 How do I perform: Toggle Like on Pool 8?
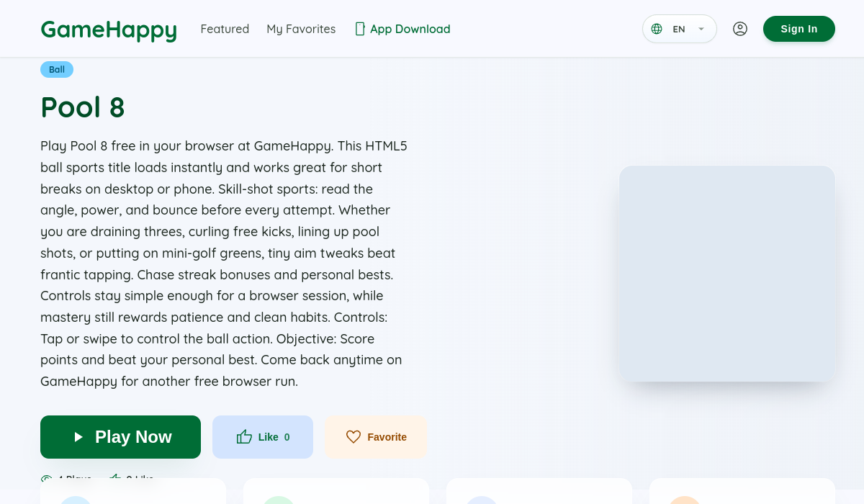[263, 437]
